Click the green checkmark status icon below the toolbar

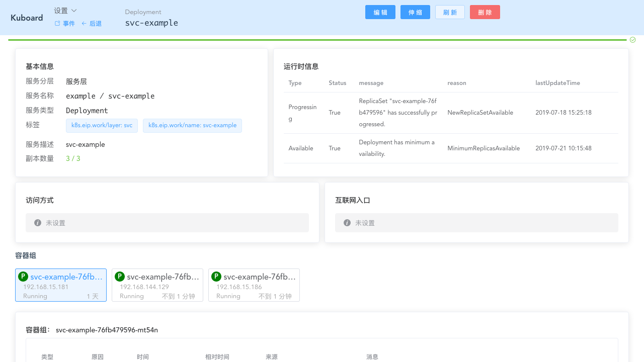(x=632, y=39)
